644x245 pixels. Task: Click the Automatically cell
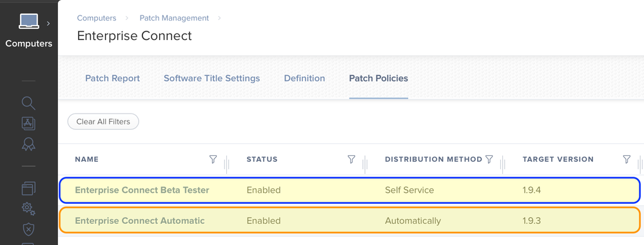pos(413,220)
